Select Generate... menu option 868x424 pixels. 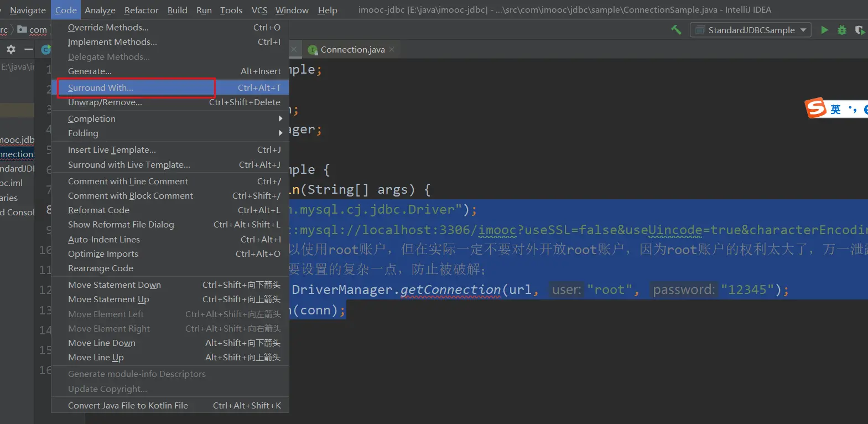click(x=90, y=71)
